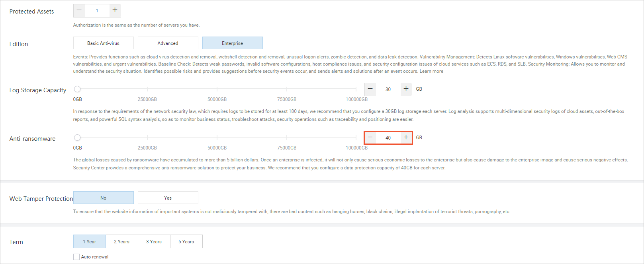Click the Anti-ransomware value field
Screen dimensions: 644x264
(x=388, y=138)
